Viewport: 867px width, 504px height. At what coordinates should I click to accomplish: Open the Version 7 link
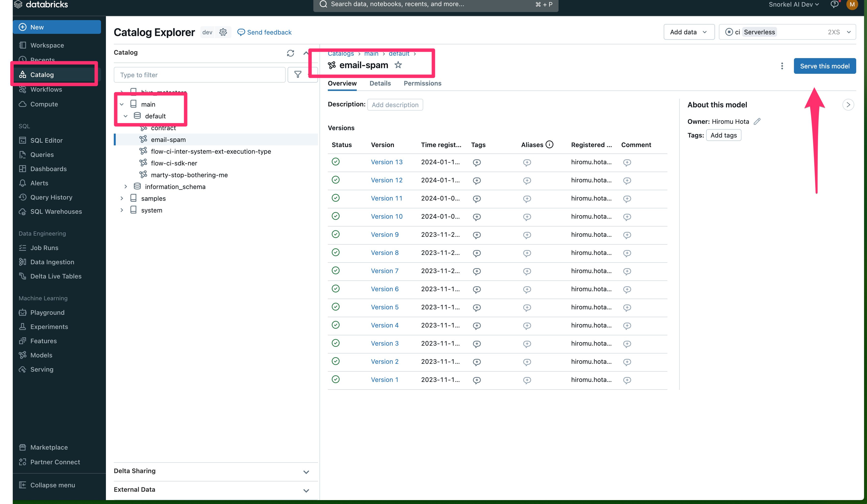pos(384,271)
